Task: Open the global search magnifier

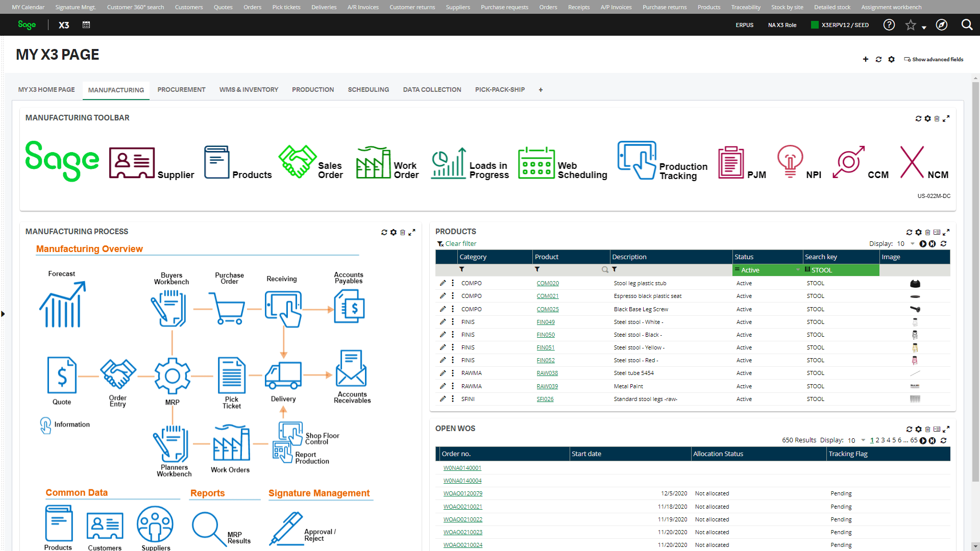Action: click(x=967, y=24)
